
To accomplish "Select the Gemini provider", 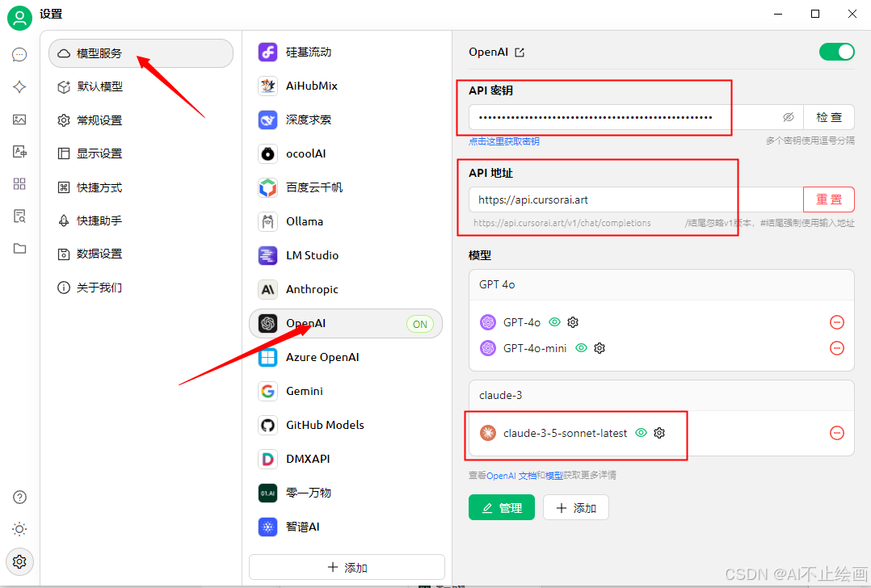I will [346, 391].
